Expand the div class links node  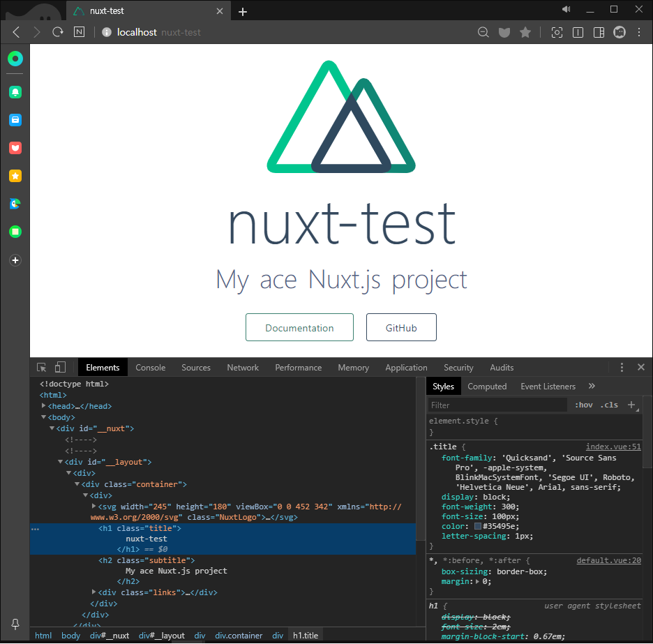point(93,592)
